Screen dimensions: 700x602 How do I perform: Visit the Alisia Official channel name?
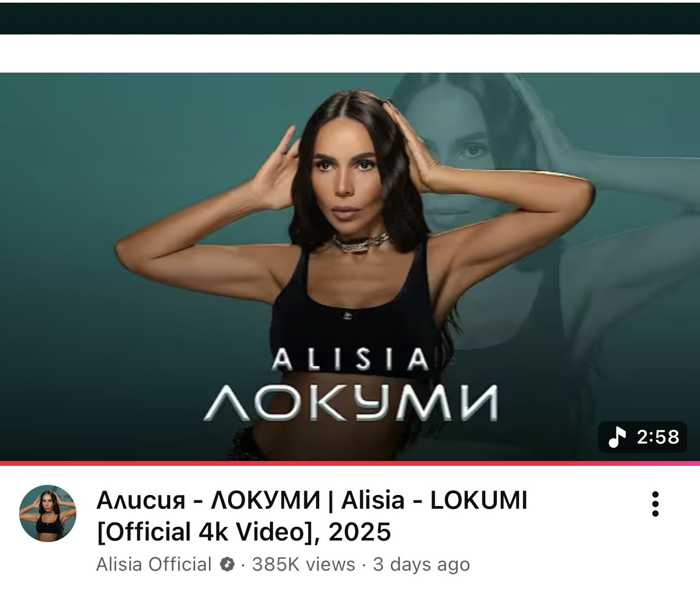[x=154, y=564]
